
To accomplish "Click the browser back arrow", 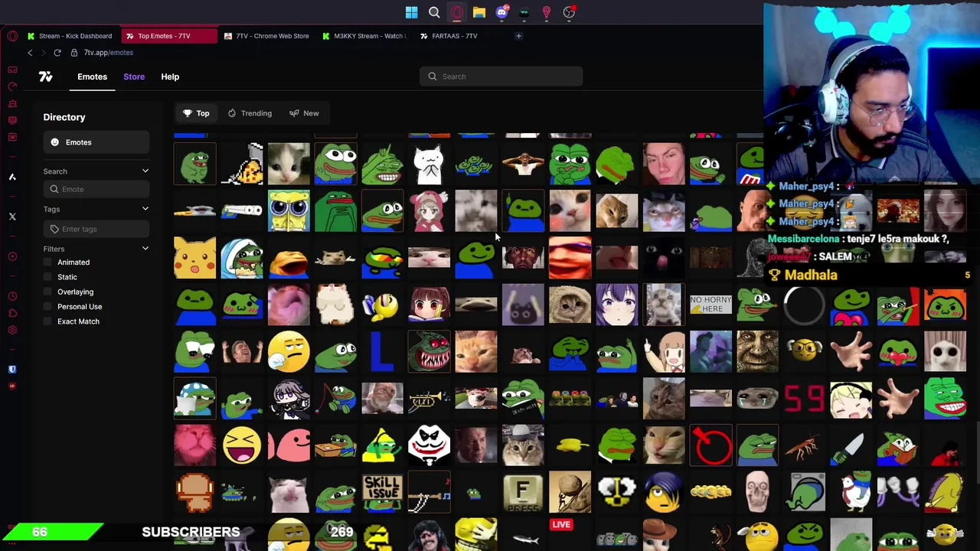I will pos(30,53).
